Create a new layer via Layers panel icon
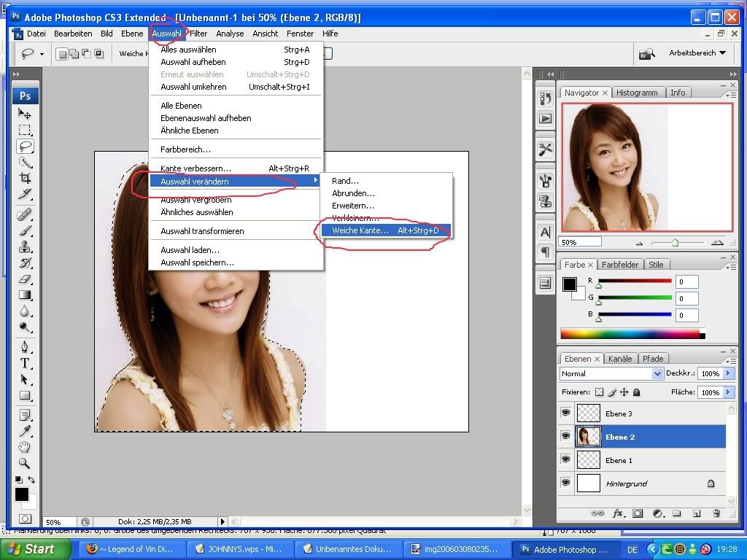This screenshot has height=560, width=747. 697,513
